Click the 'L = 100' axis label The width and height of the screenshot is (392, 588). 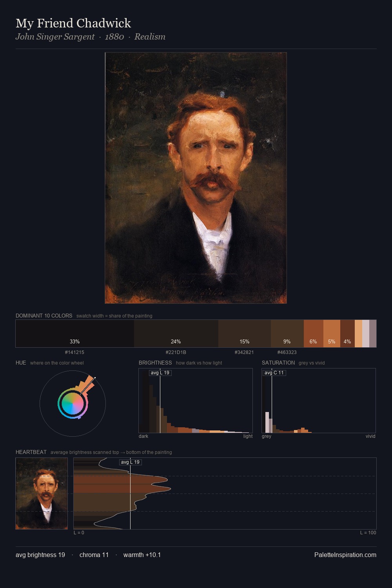368,533
